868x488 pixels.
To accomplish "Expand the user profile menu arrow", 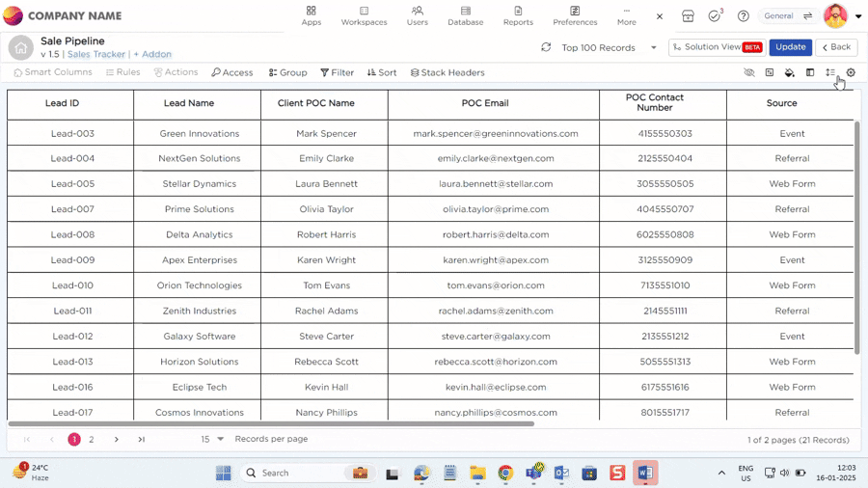I will 858,16.
